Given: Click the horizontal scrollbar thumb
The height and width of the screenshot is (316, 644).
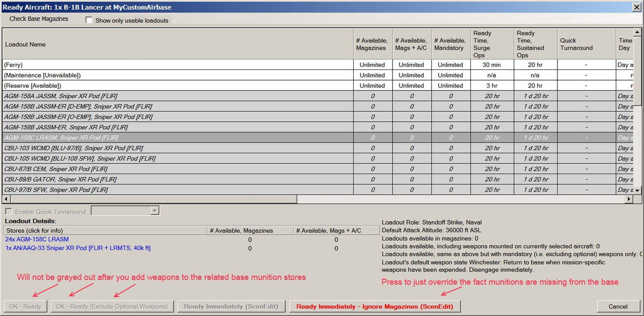Looking at the screenshot, I should click(153, 199).
